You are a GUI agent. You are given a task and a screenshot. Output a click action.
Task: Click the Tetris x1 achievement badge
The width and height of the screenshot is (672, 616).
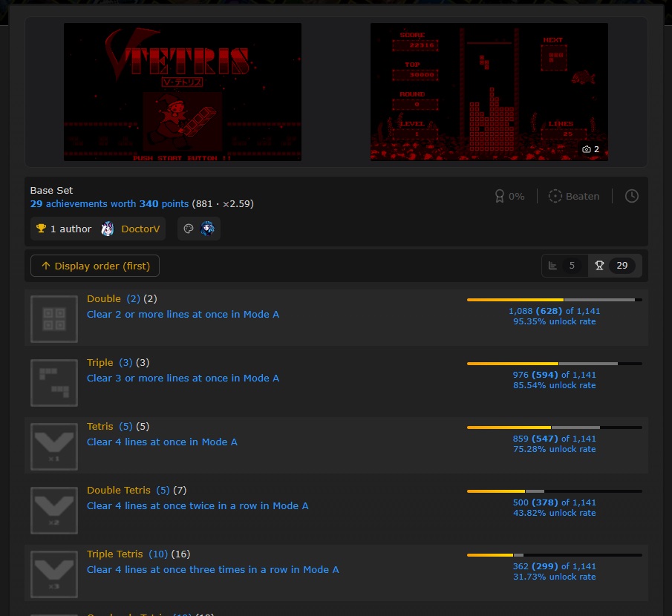tap(54, 447)
